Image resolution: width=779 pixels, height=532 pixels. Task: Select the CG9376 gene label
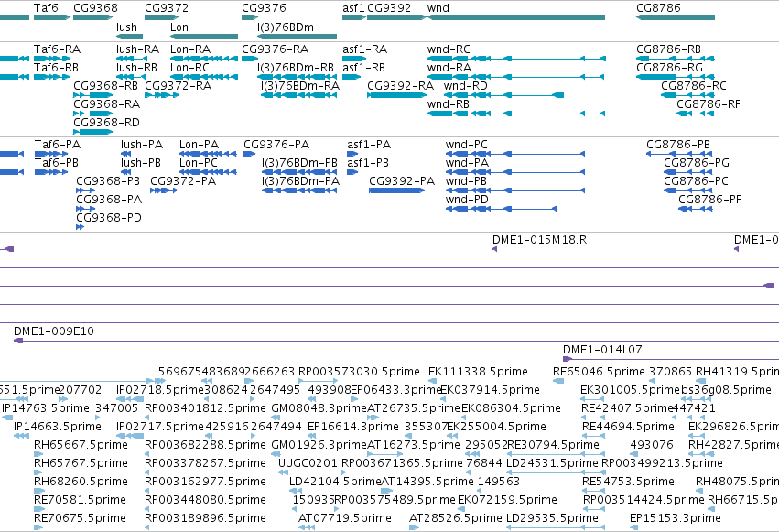(264, 8)
